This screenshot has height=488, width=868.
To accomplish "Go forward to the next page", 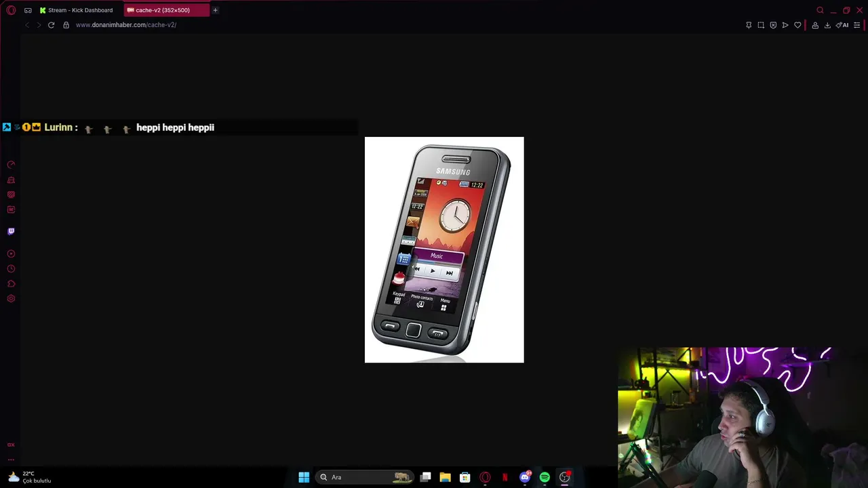I will pyautogui.click(x=39, y=25).
